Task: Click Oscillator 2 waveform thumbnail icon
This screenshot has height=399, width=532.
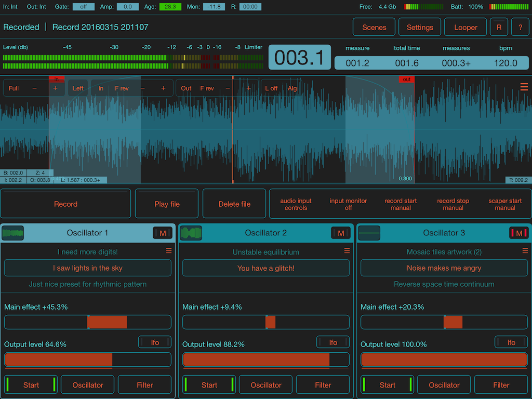Action: click(x=191, y=233)
